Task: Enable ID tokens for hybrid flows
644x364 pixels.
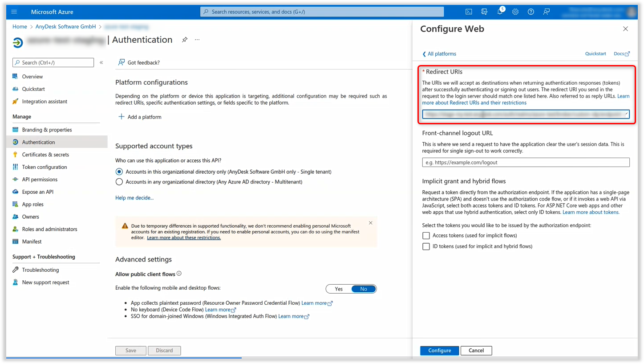Action: pos(426,246)
